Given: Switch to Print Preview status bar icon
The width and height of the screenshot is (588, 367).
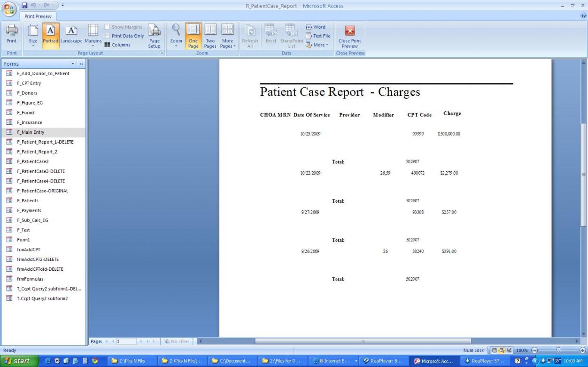Looking at the screenshot, I should pos(501,350).
